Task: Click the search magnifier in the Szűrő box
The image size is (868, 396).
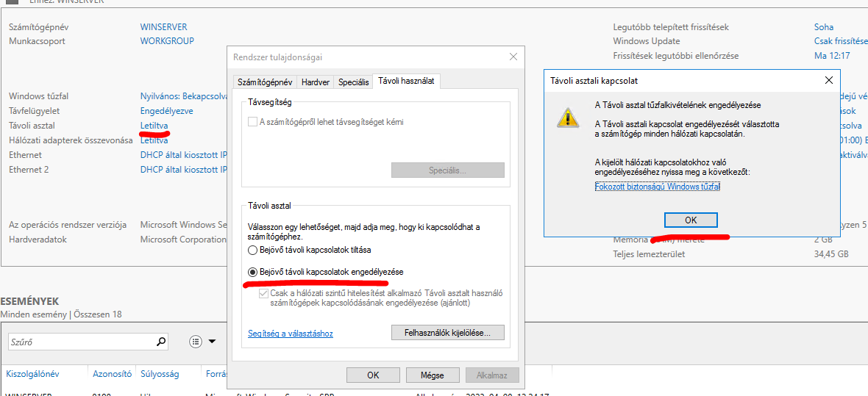Action: pyautogui.click(x=161, y=342)
